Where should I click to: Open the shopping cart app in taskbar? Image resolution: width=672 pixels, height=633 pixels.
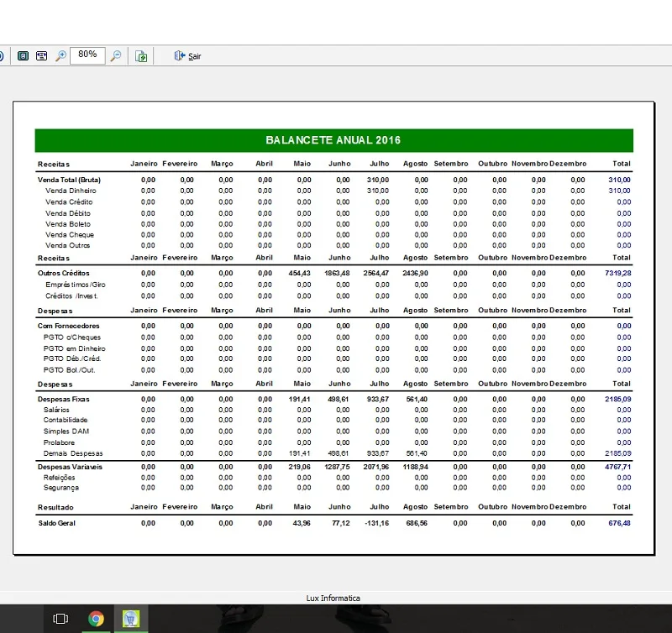click(131, 619)
